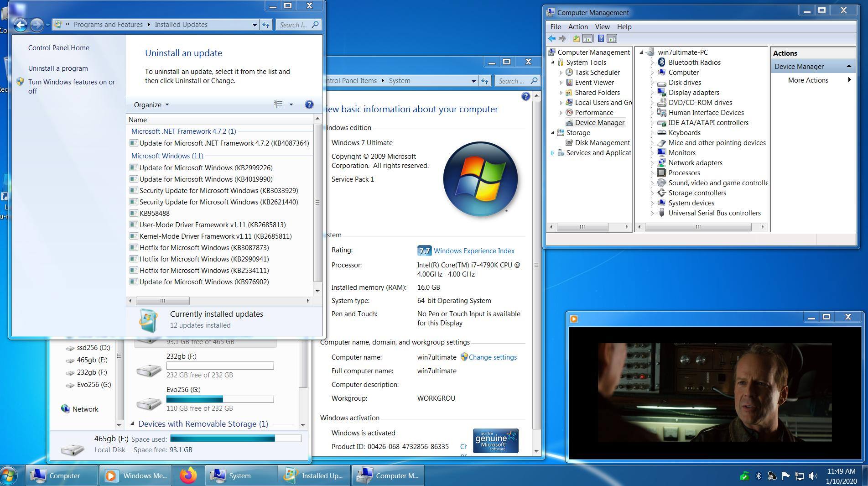This screenshot has height=486, width=868.
Task: Click the Windows Start orb
Action: point(9,476)
